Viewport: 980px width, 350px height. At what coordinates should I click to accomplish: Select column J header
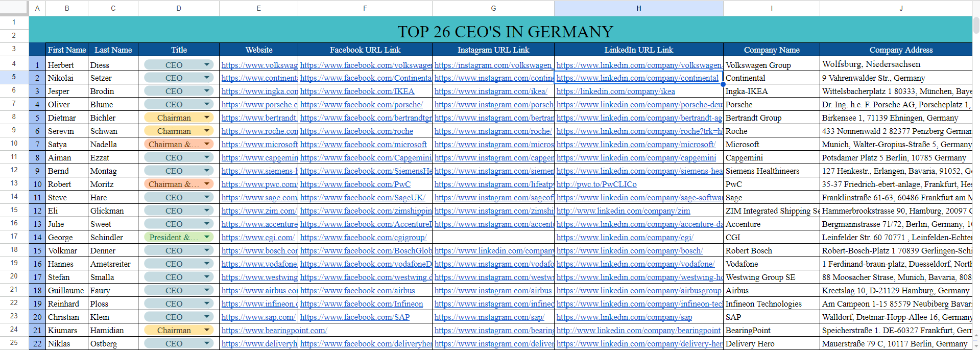pos(901,8)
